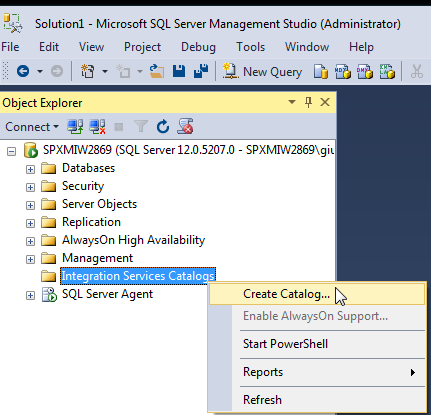
Task: Open the Edit menu
Action: (x=49, y=47)
